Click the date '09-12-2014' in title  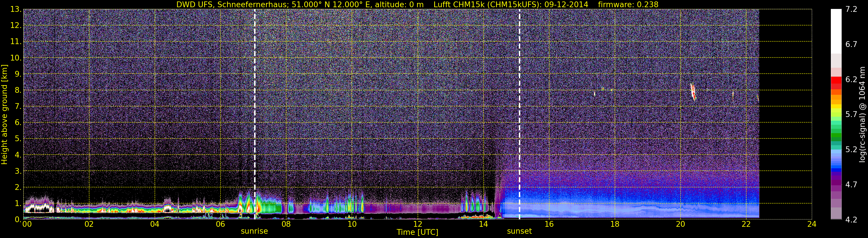(566, 4)
